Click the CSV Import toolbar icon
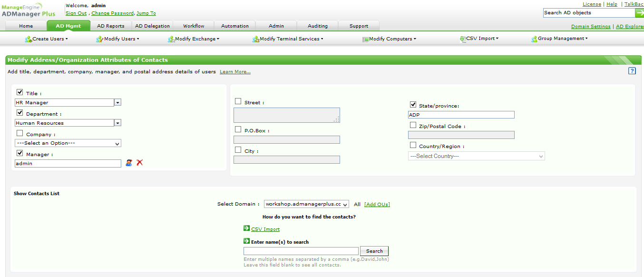644x277 pixels. point(463,39)
